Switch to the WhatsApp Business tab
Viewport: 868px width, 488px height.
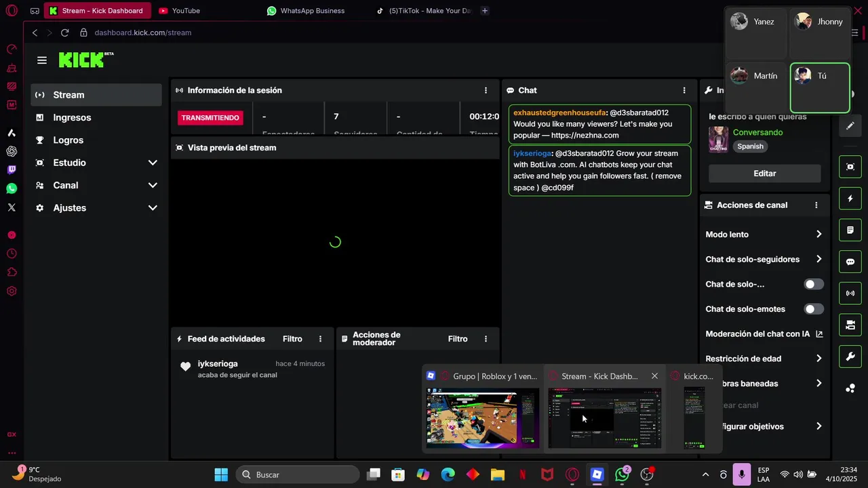pyautogui.click(x=315, y=11)
